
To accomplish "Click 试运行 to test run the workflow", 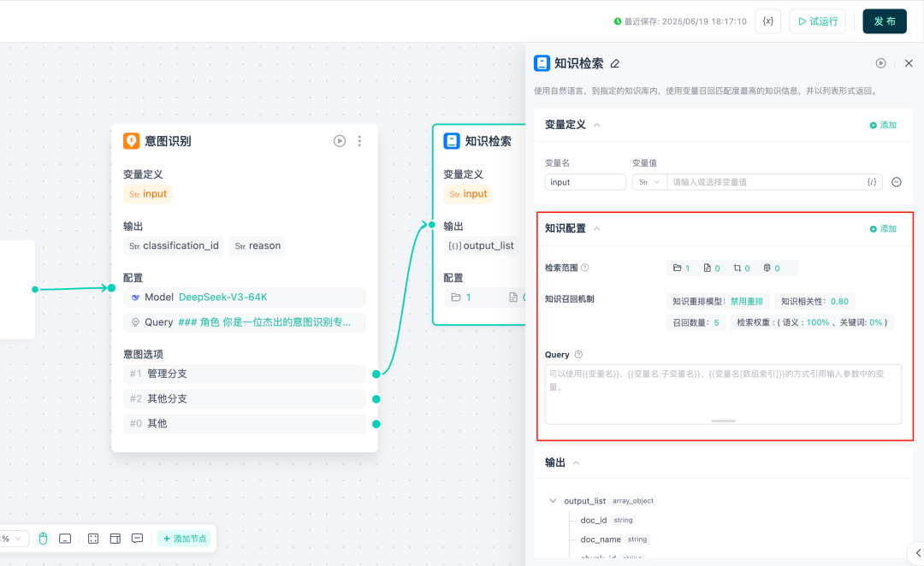I will click(817, 21).
